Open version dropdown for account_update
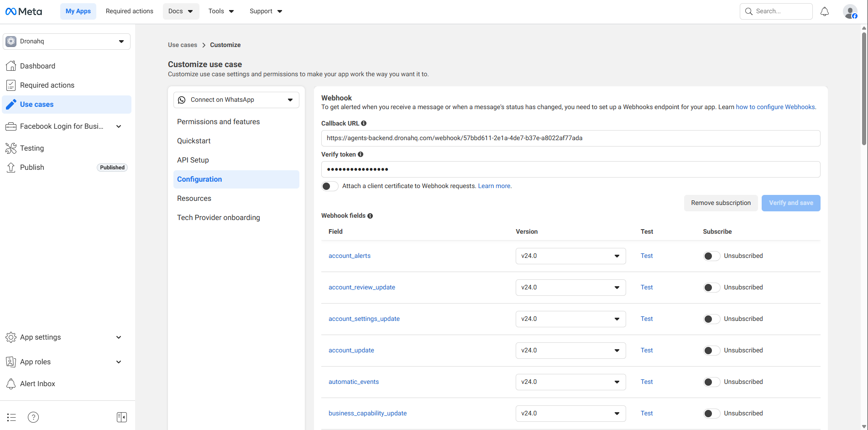 (570, 351)
